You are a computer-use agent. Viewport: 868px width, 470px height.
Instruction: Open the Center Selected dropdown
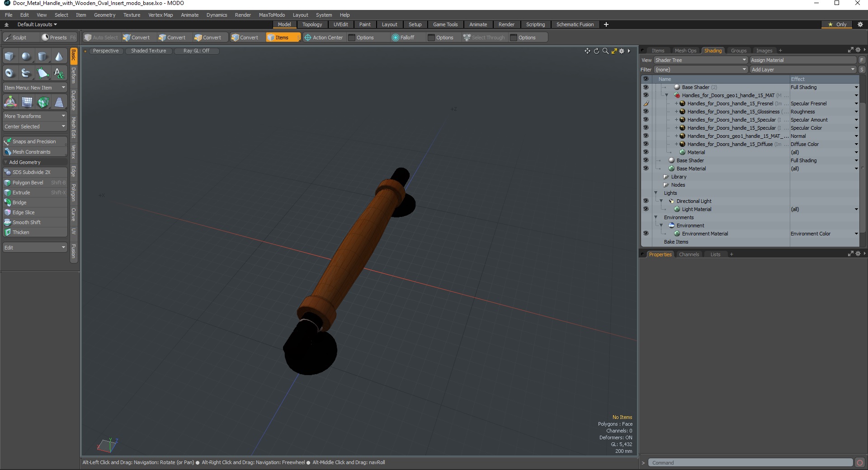point(35,127)
